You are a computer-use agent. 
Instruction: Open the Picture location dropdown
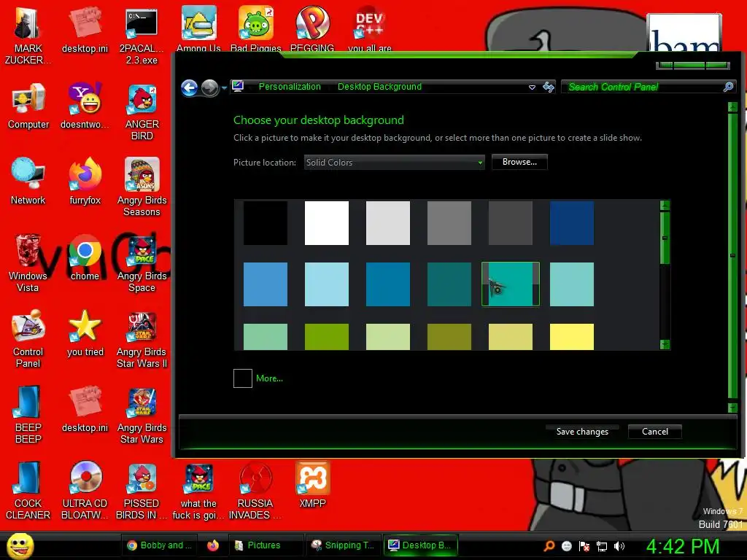tap(395, 163)
